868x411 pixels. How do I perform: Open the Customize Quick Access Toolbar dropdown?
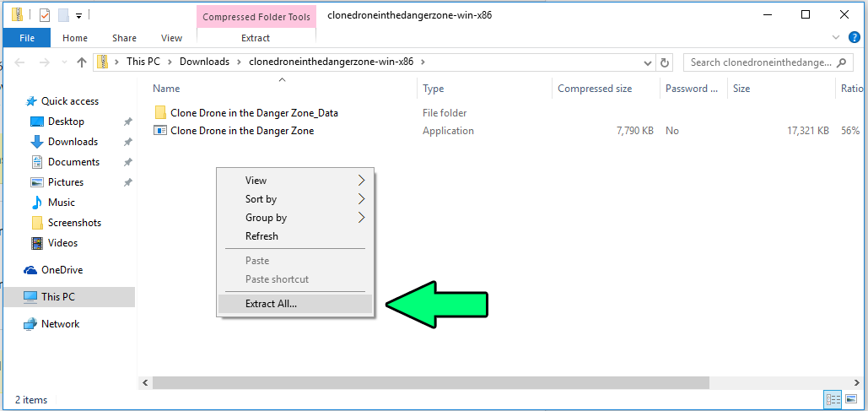pos(78,15)
